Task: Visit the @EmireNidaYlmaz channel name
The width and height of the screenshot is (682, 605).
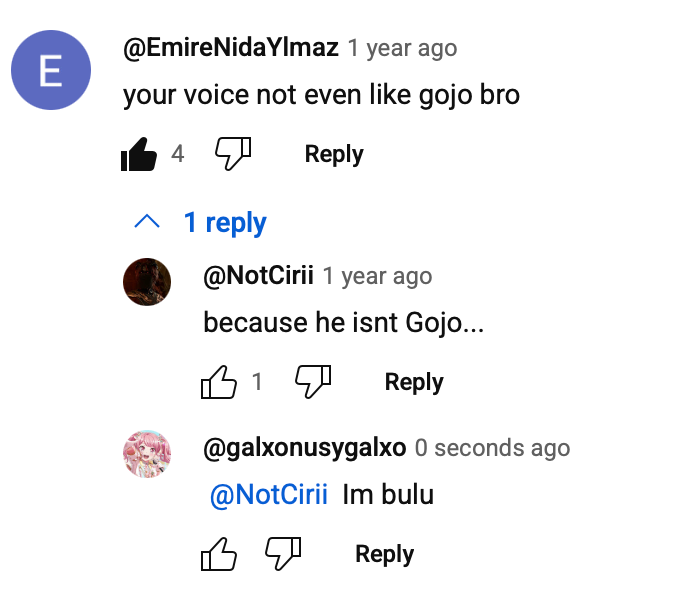Action: tap(231, 47)
